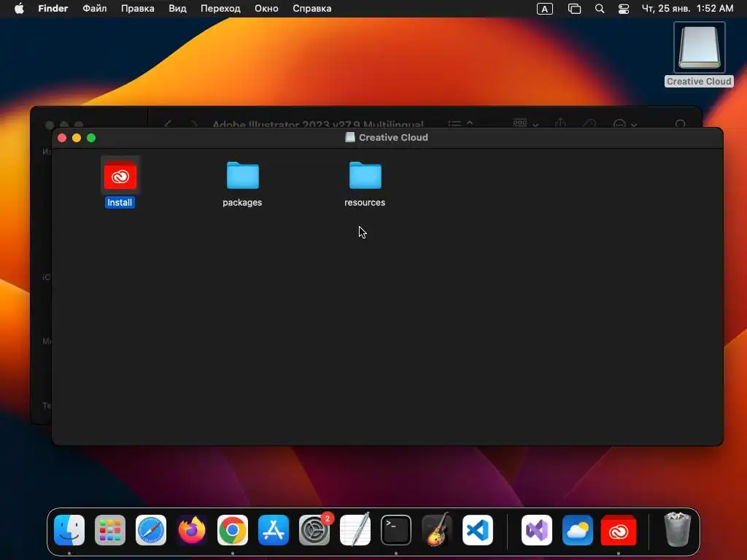Open Finder from the Dock

coord(69,530)
